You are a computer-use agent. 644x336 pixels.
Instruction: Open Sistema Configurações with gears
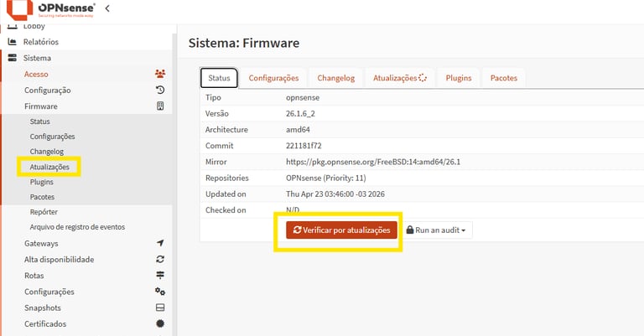49,292
